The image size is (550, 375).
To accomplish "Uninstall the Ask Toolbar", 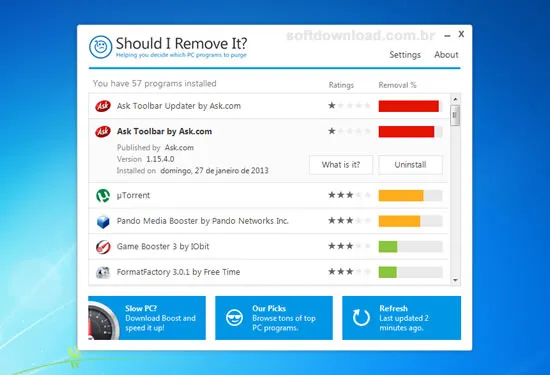I will [410, 165].
